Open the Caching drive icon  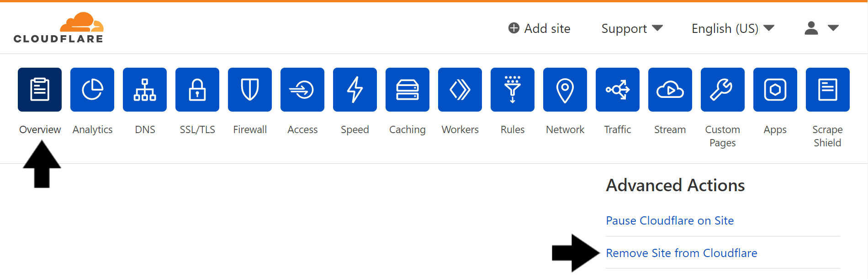(408, 90)
